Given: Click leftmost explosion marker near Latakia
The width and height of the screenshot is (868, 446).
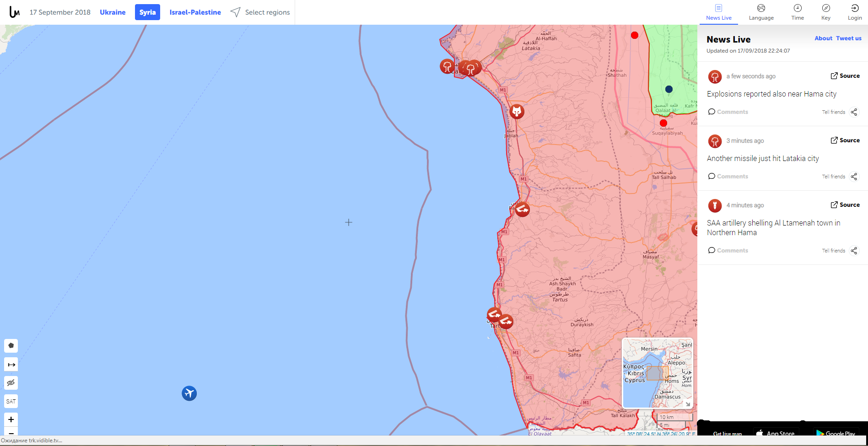Looking at the screenshot, I should (x=447, y=66).
